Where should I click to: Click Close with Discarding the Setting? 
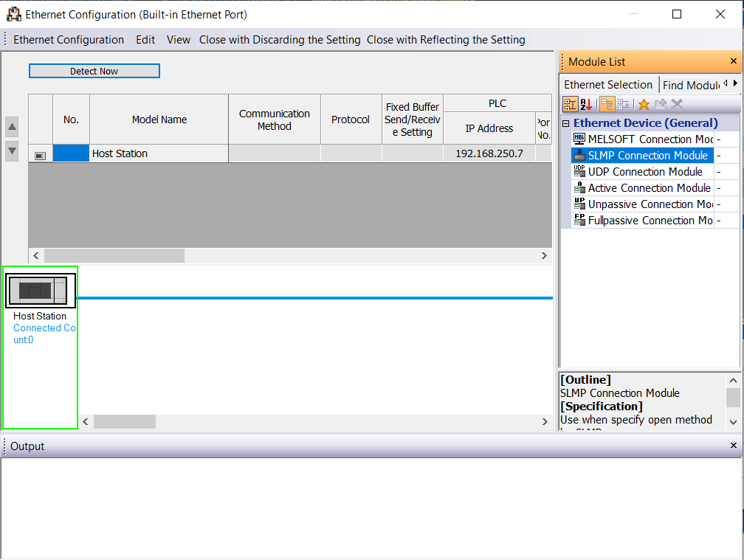[280, 40]
